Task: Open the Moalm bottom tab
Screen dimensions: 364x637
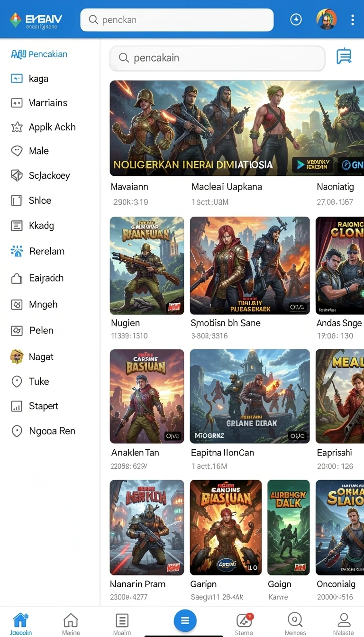Action: pos(122,623)
